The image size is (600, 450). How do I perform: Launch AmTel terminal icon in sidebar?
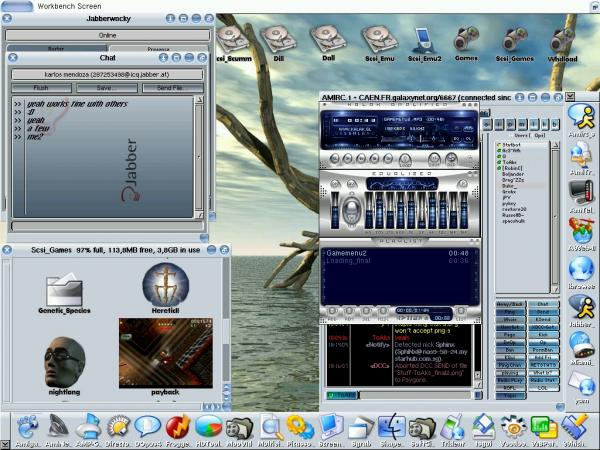[582, 196]
